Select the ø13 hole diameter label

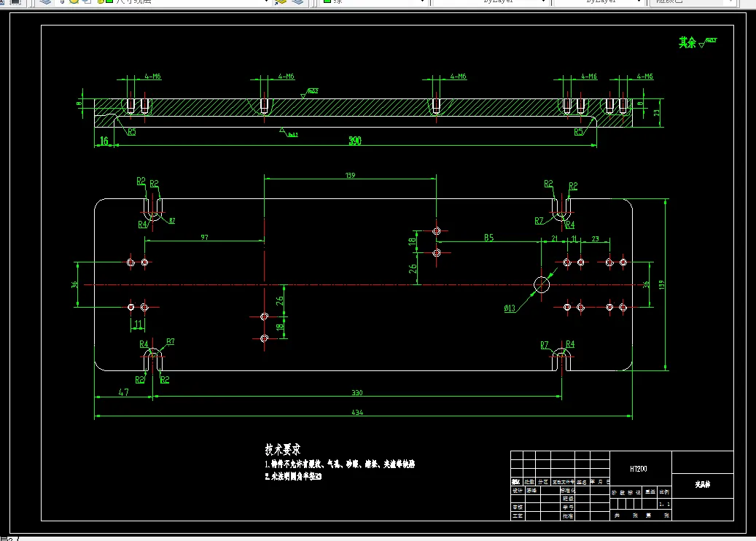click(510, 308)
